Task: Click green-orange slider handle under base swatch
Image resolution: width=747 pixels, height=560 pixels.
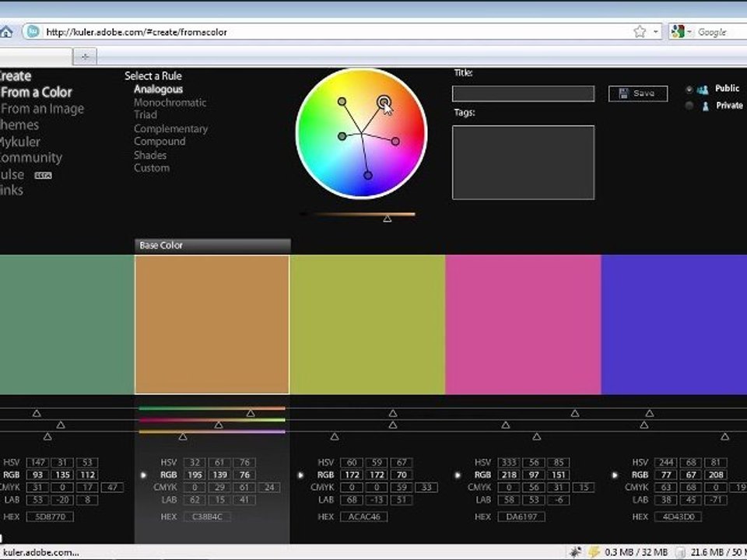Action: (251, 414)
